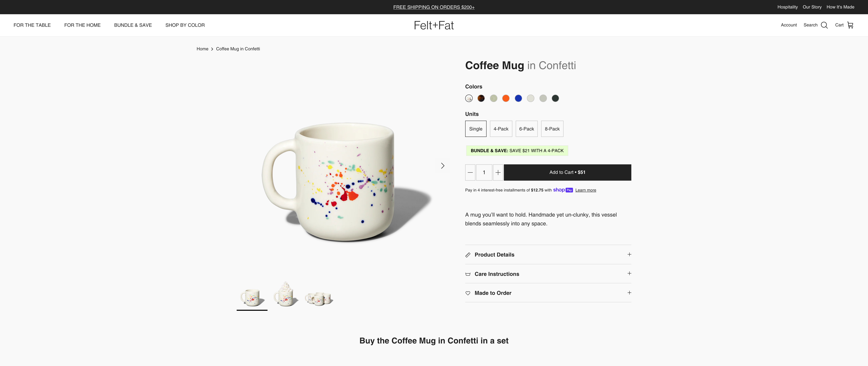Open the BUNDLE & SAVE menu
This screenshot has width=868, height=366.
coord(133,25)
